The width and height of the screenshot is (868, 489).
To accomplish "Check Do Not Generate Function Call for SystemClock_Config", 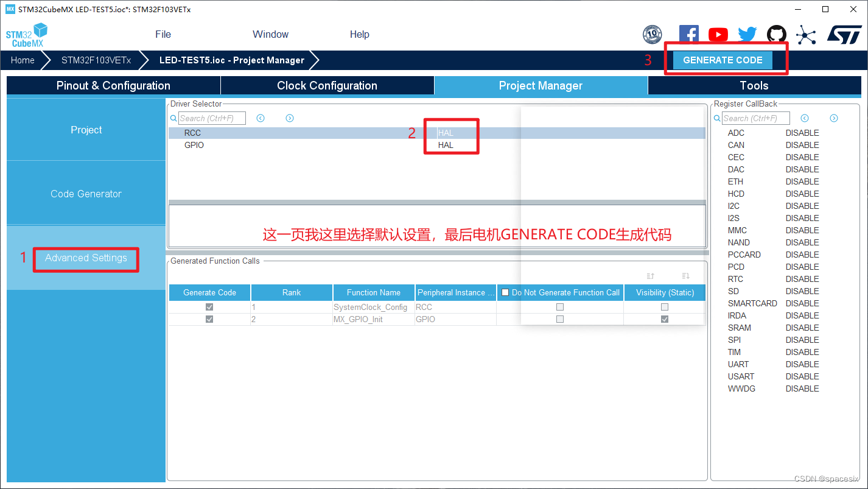I will (560, 307).
